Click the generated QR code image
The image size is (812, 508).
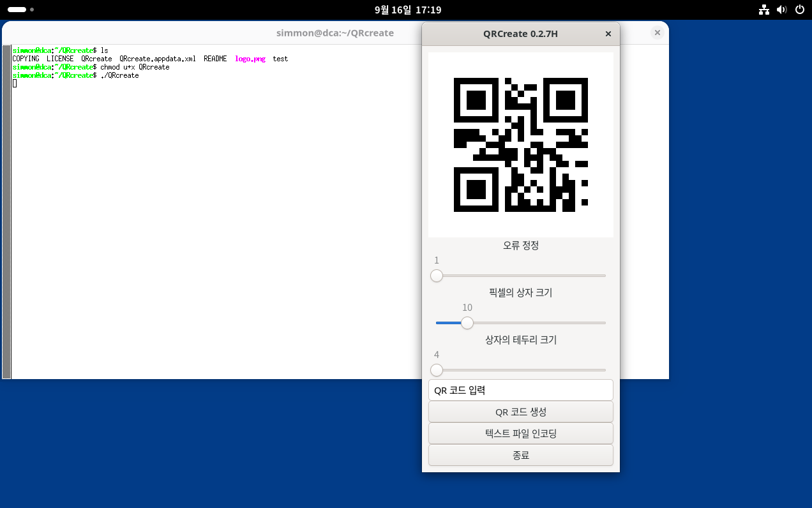520,144
